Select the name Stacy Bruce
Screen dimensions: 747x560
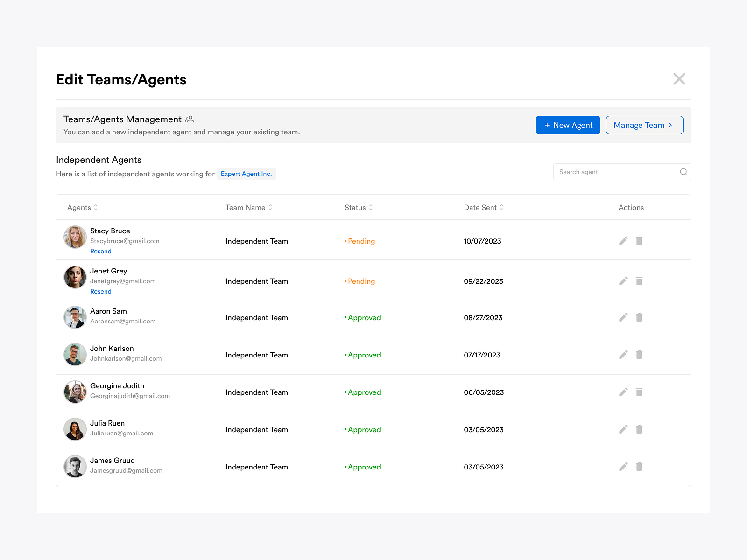coord(110,231)
